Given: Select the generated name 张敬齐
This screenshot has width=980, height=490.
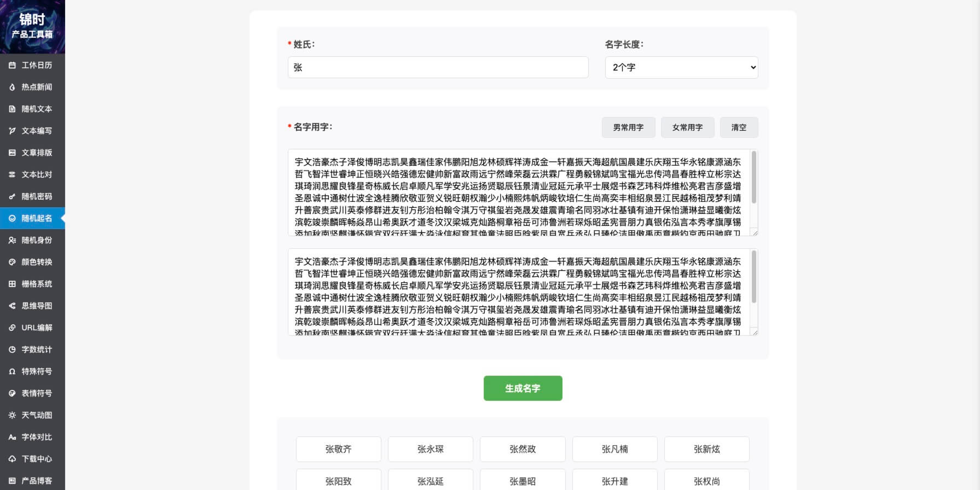Looking at the screenshot, I should click(x=338, y=449).
